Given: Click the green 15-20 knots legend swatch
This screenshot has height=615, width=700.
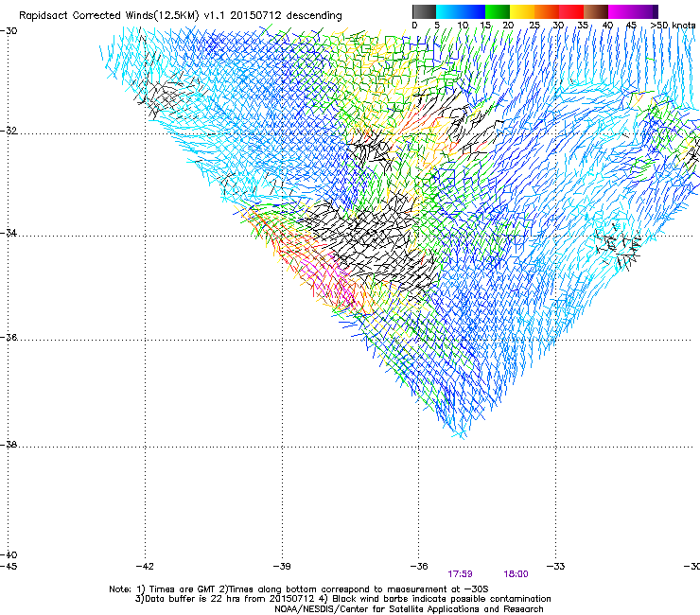Looking at the screenshot, I should (498, 11).
